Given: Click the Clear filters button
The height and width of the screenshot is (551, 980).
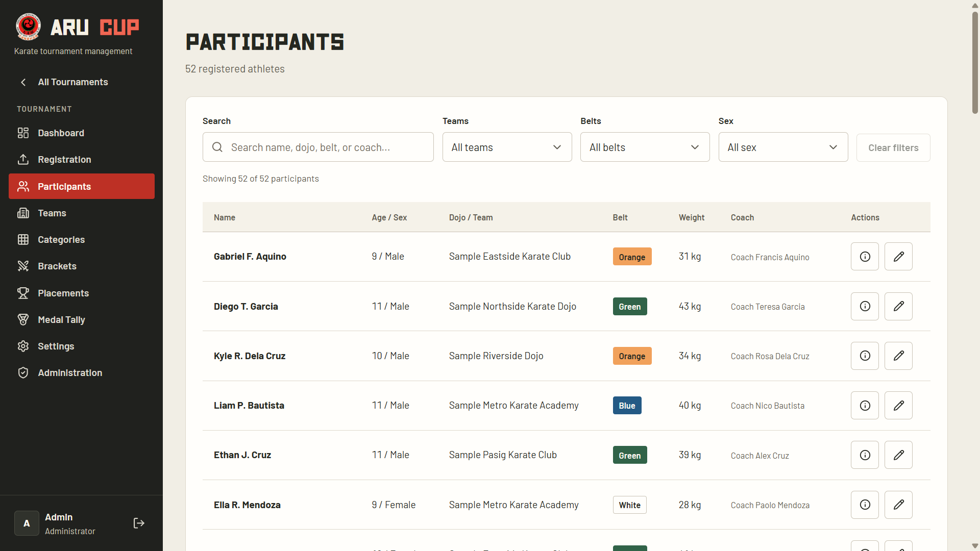Looking at the screenshot, I should tap(893, 147).
